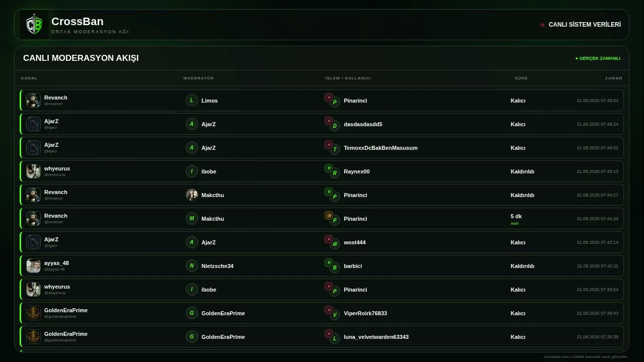Click the KANAL column header
The width and height of the screenshot is (644, 362).
[29, 78]
